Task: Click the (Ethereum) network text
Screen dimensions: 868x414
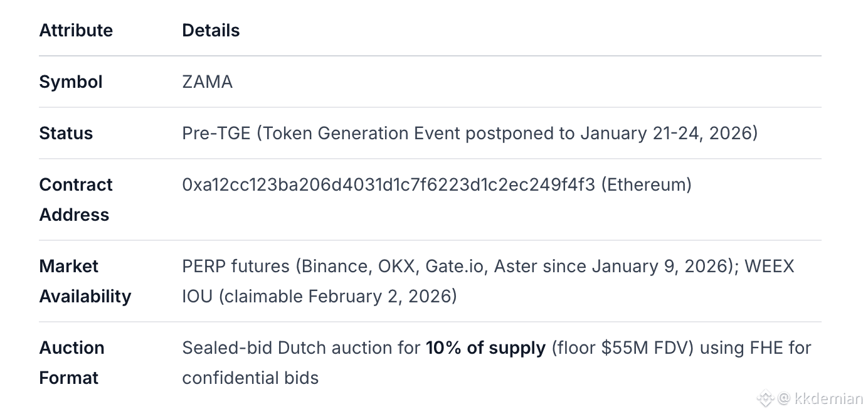Action: coord(646,184)
